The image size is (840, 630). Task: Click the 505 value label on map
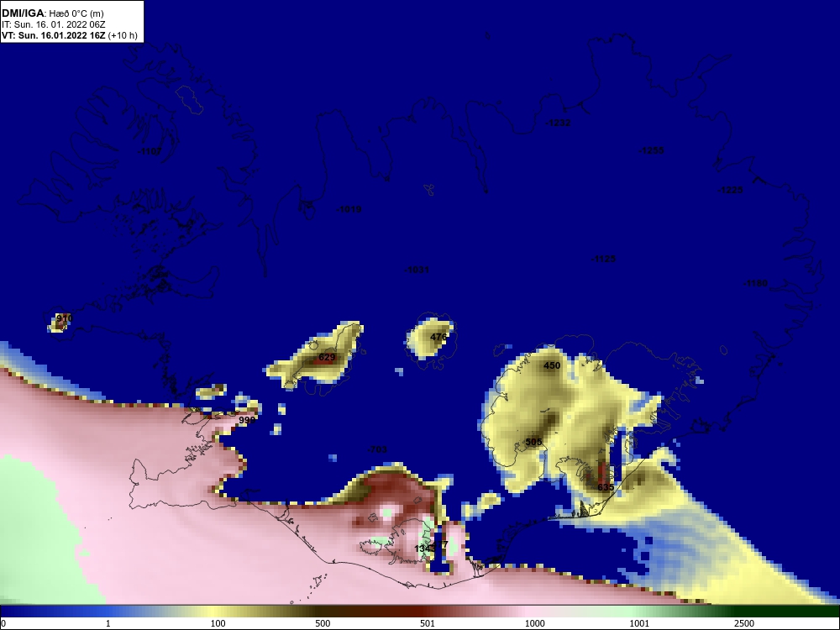click(533, 443)
